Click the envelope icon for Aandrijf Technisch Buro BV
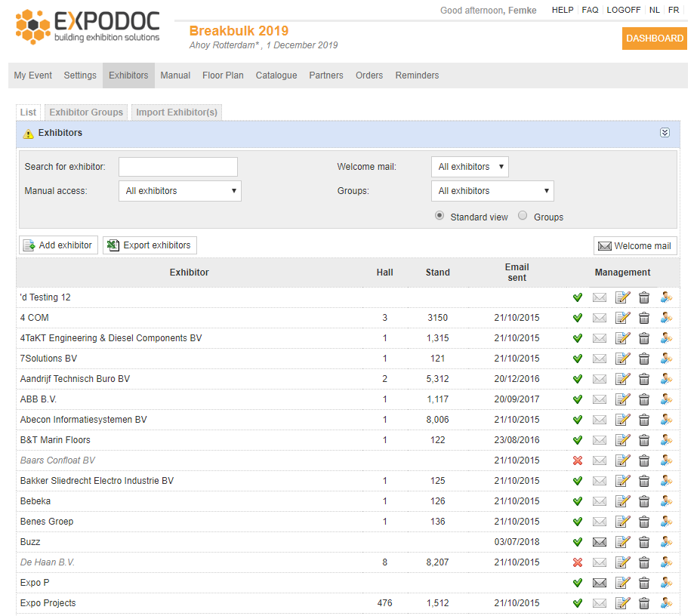 (599, 379)
